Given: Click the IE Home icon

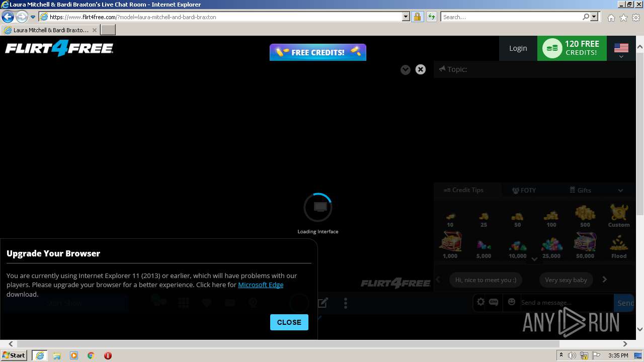Looking at the screenshot, I should pos(611,18).
